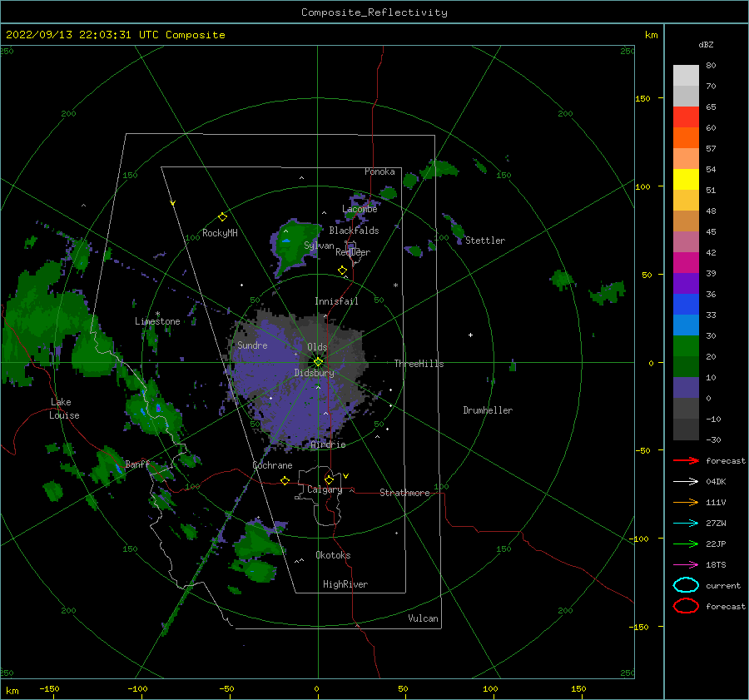Click the Blackfalds label on map
The image size is (749, 700).
pyautogui.click(x=354, y=231)
